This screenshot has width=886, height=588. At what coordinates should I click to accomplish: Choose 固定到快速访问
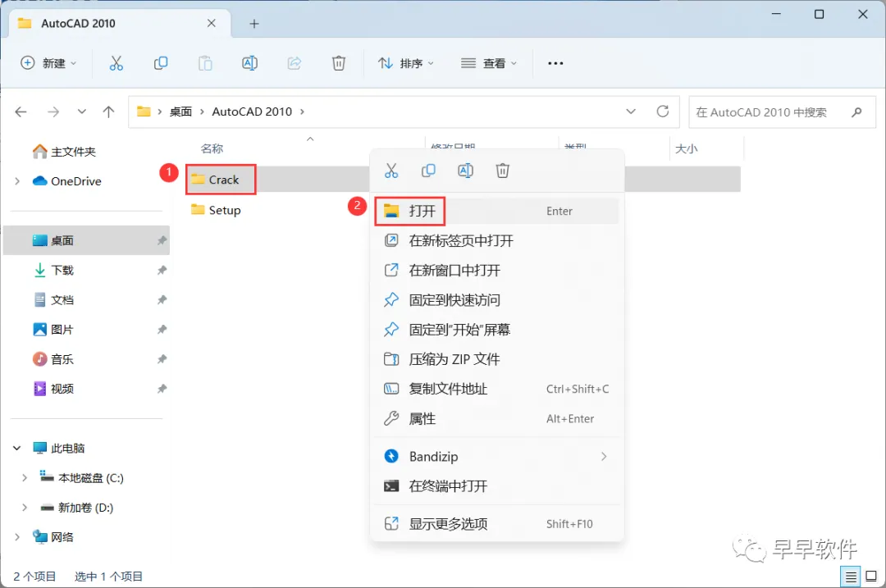click(x=497, y=300)
